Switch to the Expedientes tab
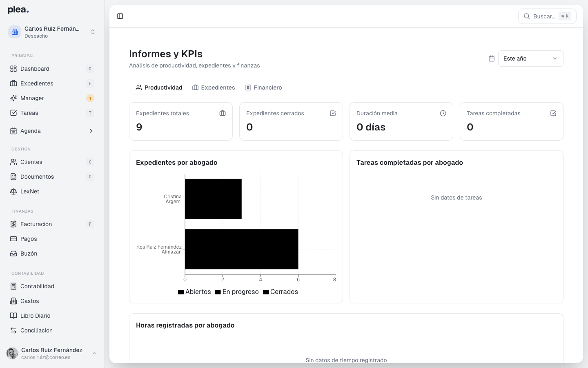Screen dimensions: 588x368 click(214, 88)
